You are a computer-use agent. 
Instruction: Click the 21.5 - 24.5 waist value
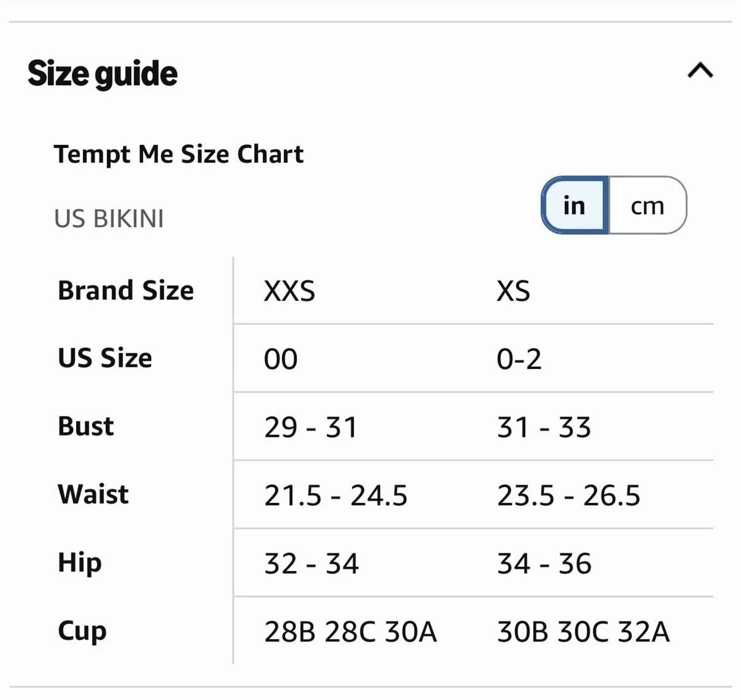(336, 495)
